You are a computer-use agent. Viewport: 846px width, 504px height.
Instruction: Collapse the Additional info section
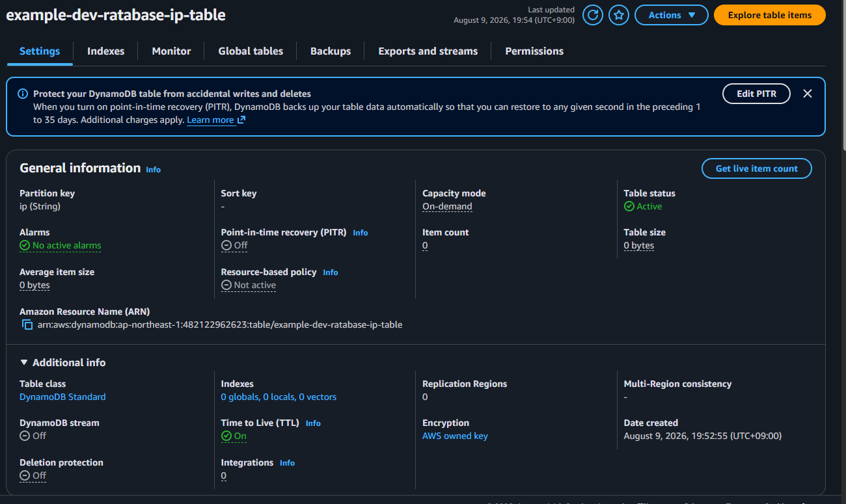coord(62,362)
